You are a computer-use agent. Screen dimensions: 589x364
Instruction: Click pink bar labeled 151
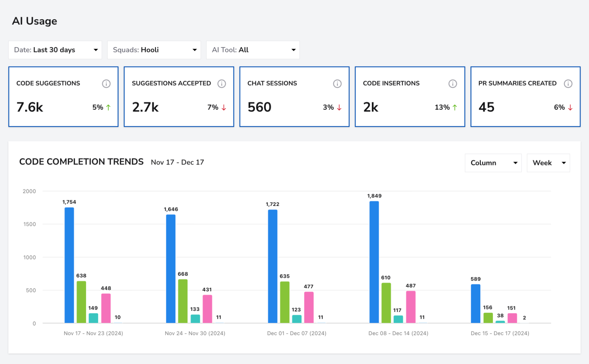[x=512, y=318]
